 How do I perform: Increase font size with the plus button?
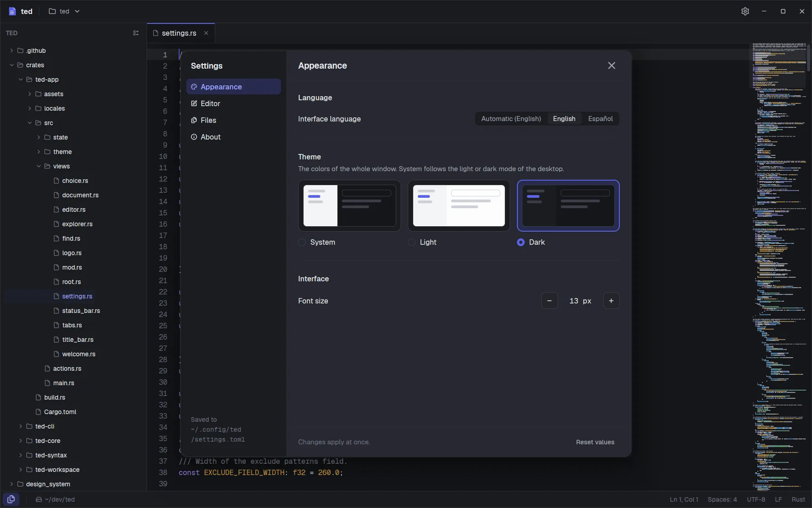point(611,301)
